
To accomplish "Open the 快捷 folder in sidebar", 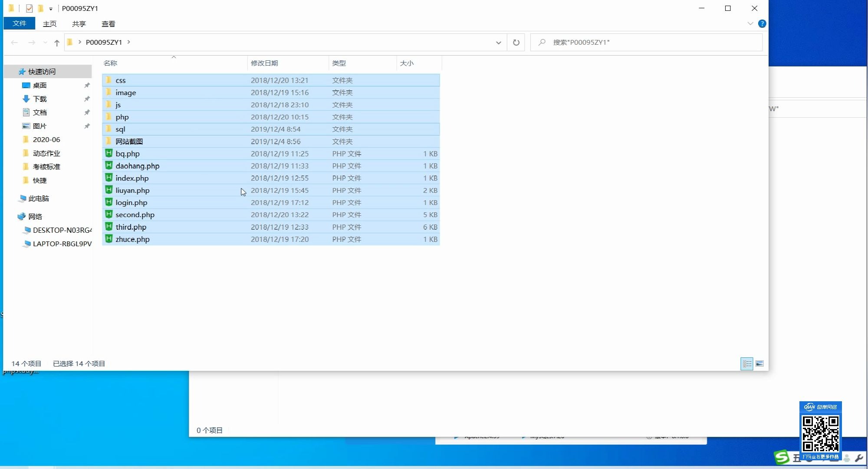I will [39, 180].
